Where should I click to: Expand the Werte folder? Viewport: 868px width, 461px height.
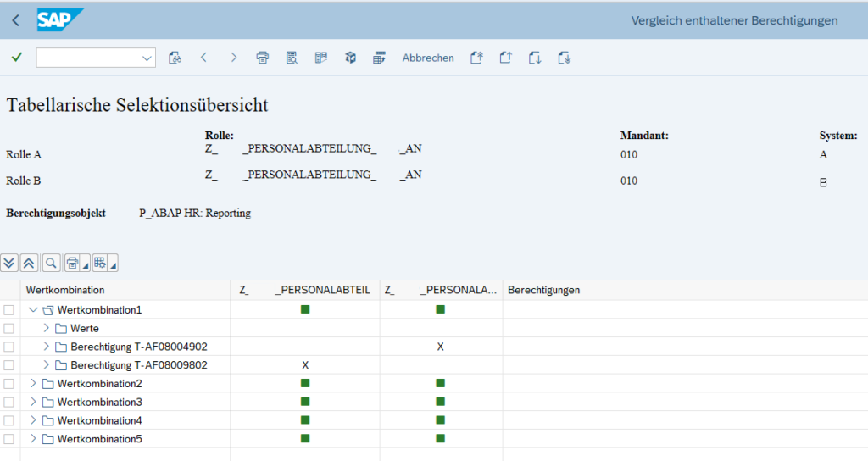tap(47, 329)
